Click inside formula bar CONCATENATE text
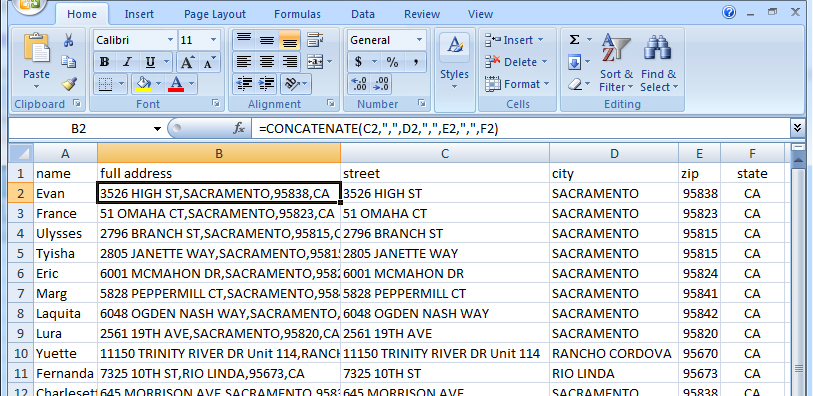 pyautogui.click(x=379, y=129)
